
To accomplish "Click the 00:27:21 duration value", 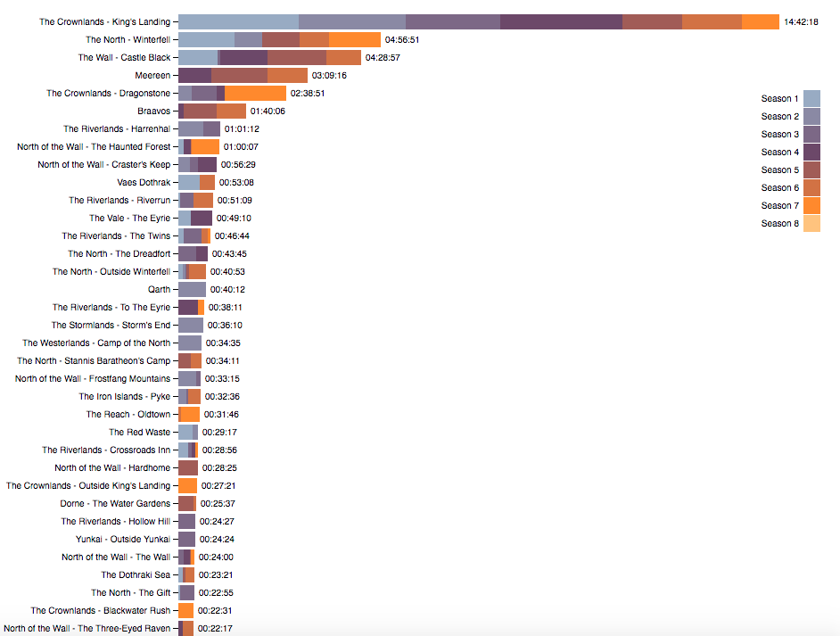I will [x=218, y=485].
